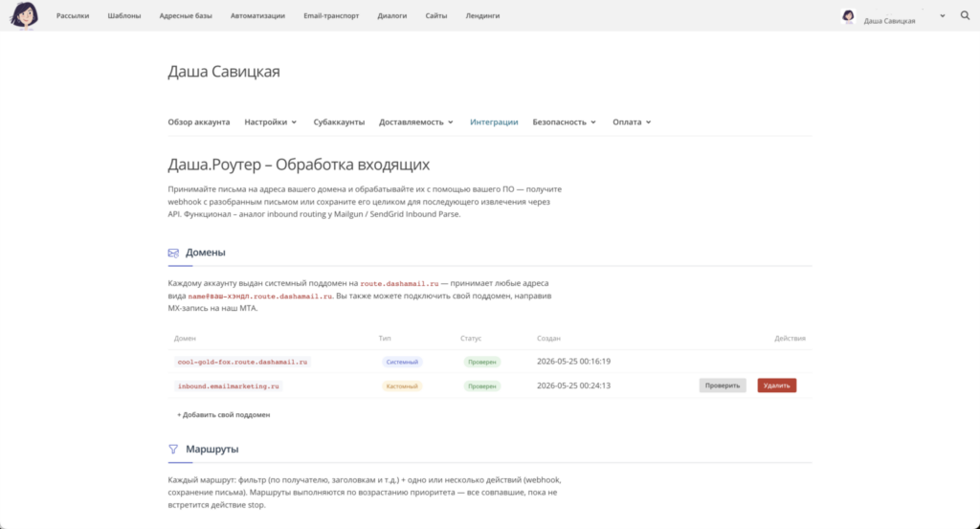980x529 pixels.
Task: Click the Добавить свой поддомен link
Action: click(x=223, y=415)
